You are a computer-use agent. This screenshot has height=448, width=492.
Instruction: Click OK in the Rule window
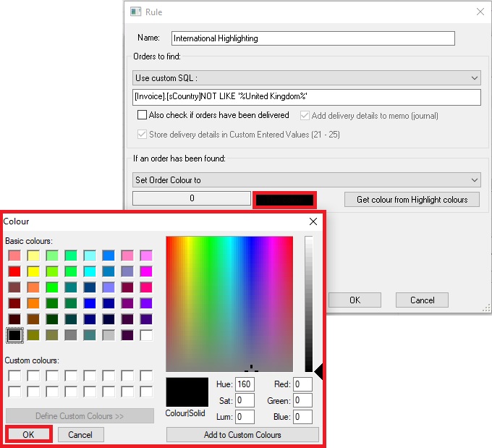[355, 300]
